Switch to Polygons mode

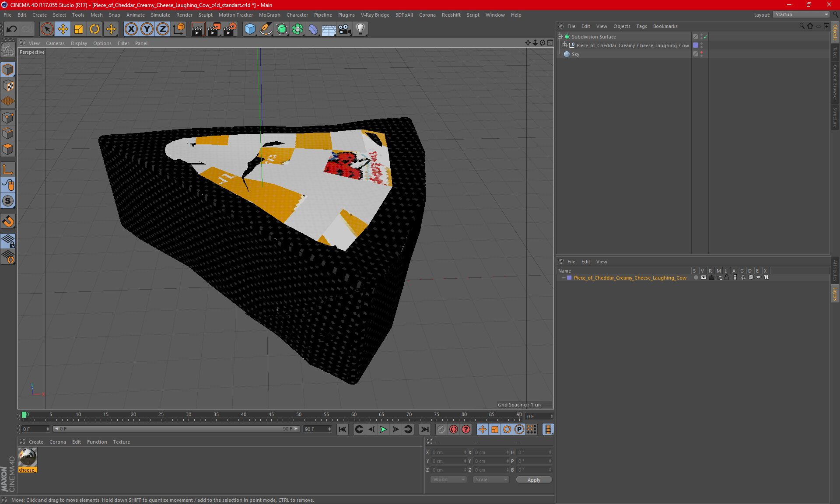pyautogui.click(x=8, y=149)
